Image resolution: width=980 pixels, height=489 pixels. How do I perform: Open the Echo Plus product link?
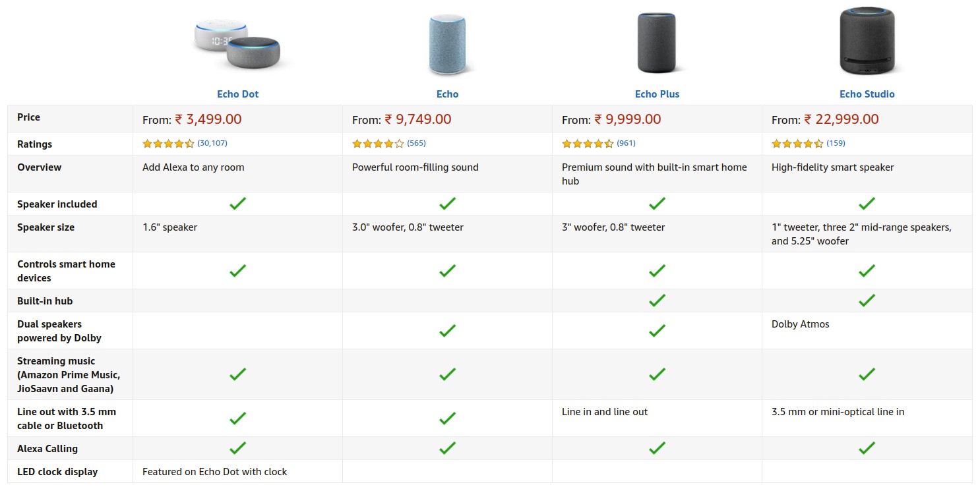[657, 94]
